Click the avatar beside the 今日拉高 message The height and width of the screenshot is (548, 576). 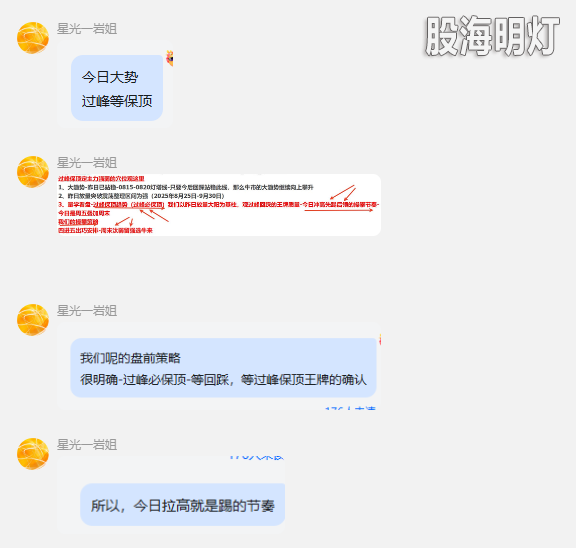pos(33,454)
